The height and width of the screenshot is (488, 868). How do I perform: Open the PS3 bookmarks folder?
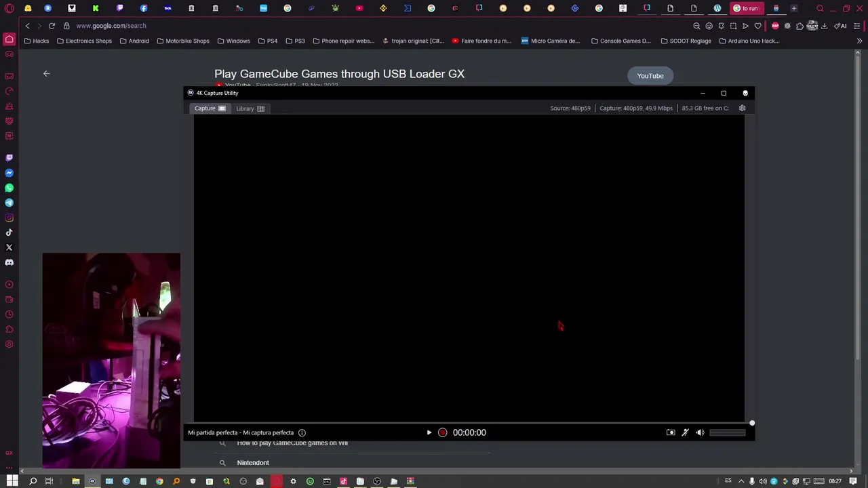click(x=295, y=41)
